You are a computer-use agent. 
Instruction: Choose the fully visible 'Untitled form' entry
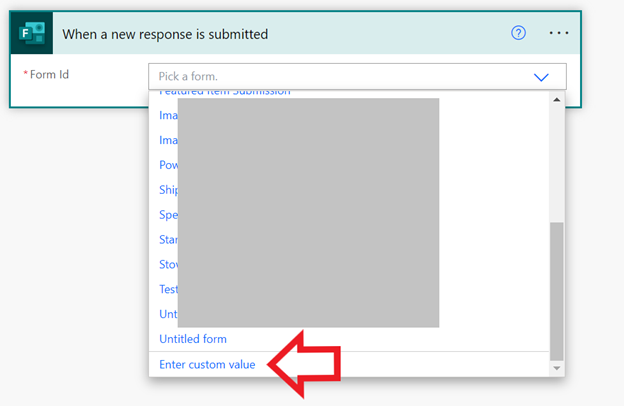(x=193, y=339)
